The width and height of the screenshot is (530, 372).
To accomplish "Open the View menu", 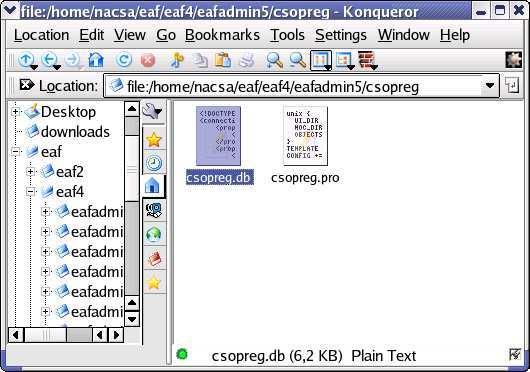I will [130, 35].
